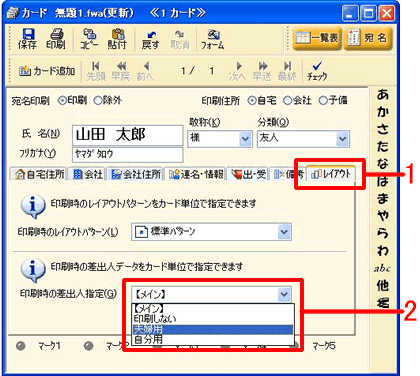Toggle the マーク5 marker
Viewport: 420px width, 376px height.
pos(295,346)
